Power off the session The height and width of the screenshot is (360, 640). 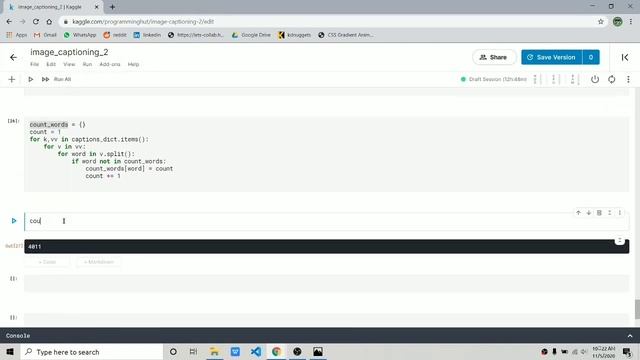pyautogui.click(x=595, y=79)
